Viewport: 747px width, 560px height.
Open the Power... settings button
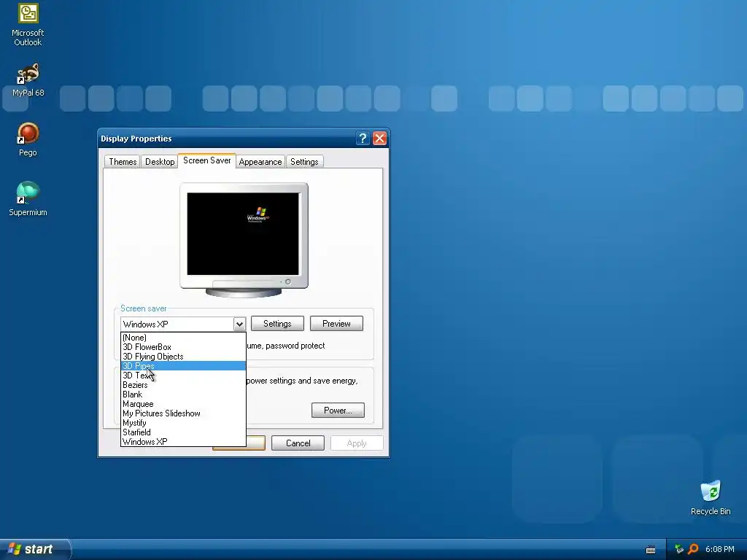[338, 410]
